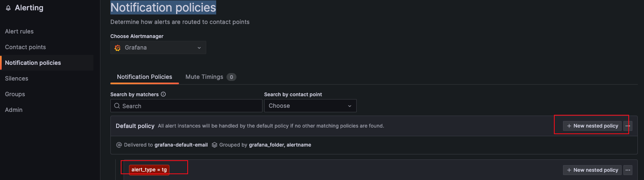Navigate to Groups in sidebar
The image size is (644, 180).
pyautogui.click(x=15, y=94)
